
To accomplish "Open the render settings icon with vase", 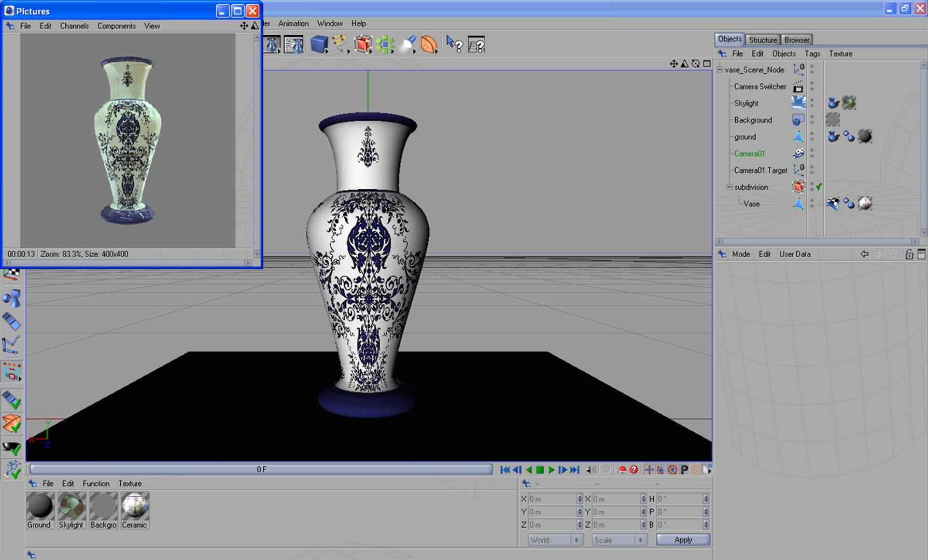I will tap(293, 45).
